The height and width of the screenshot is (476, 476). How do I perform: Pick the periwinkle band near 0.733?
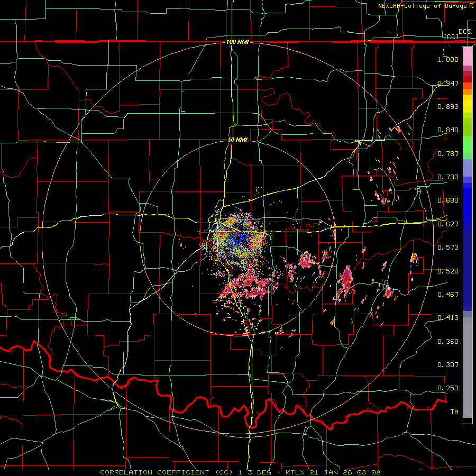pyautogui.click(x=467, y=168)
